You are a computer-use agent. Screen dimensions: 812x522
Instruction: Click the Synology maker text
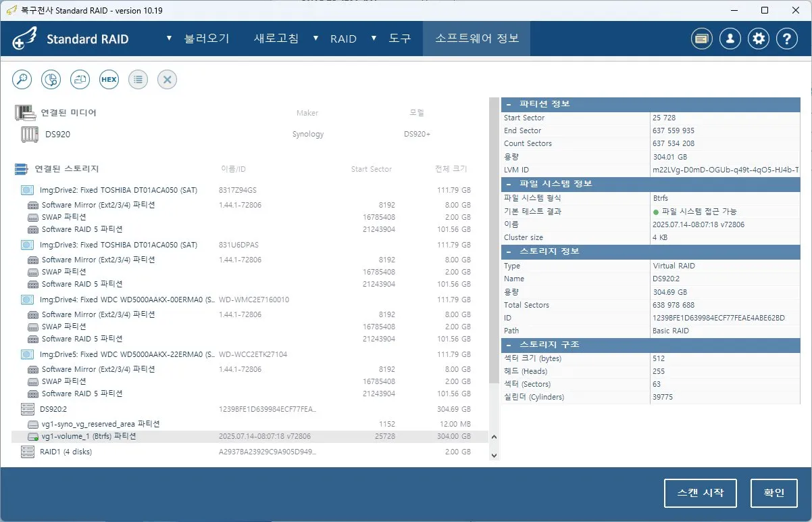click(x=308, y=134)
